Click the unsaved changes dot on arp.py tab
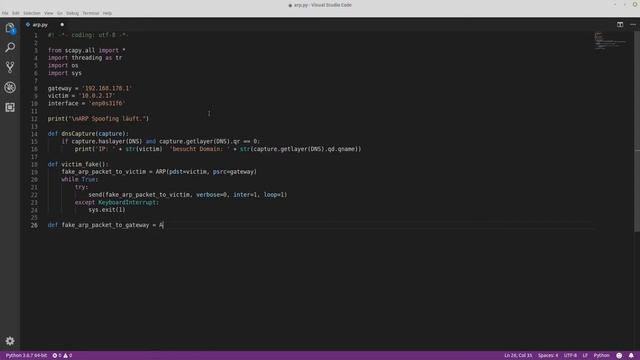This screenshot has height=360, width=640. pos(62,25)
